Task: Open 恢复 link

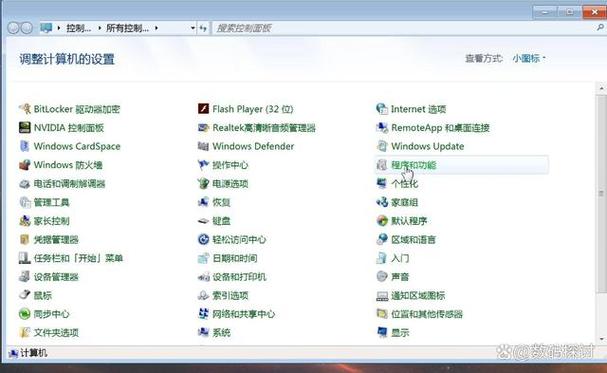Action: [x=221, y=202]
